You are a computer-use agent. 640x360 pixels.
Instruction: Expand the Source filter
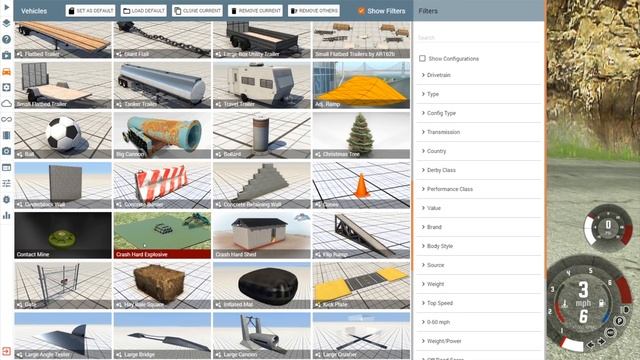coord(479,265)
